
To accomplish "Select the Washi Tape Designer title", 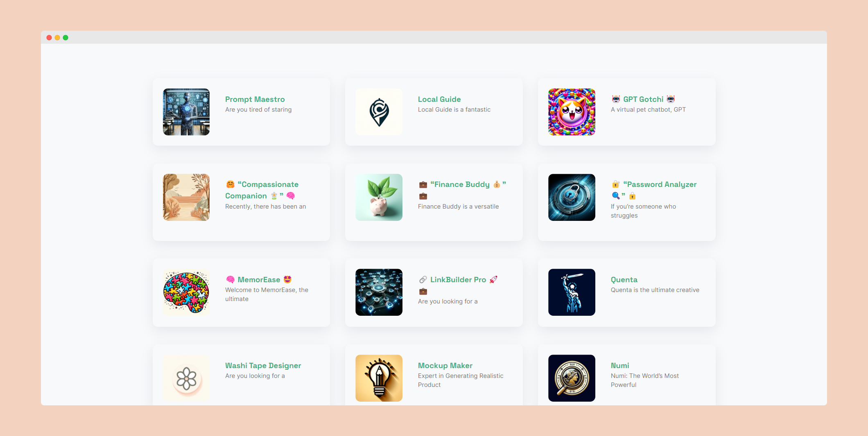I will click(x=263, y=366).
